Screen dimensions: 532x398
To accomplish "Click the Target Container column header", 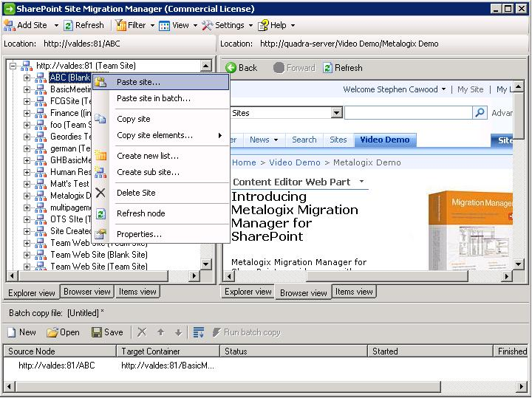I will [168, 351].
